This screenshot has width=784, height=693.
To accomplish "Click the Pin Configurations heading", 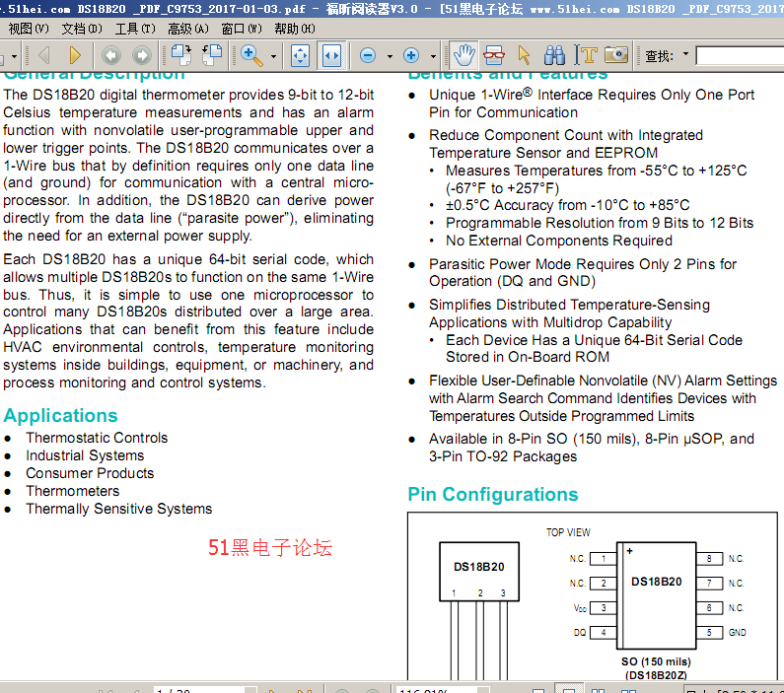I will pyautogui.click(x=493, y=494).
